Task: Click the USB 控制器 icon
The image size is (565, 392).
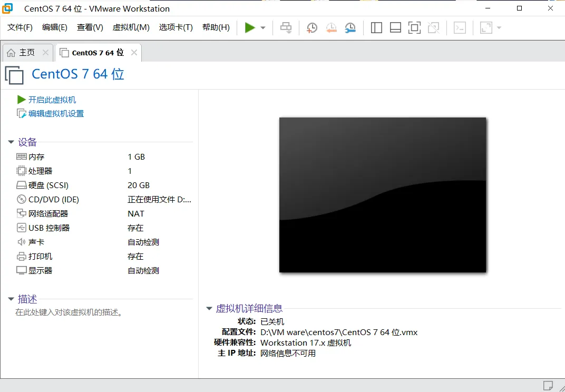Action: click(x=21, y=228)
